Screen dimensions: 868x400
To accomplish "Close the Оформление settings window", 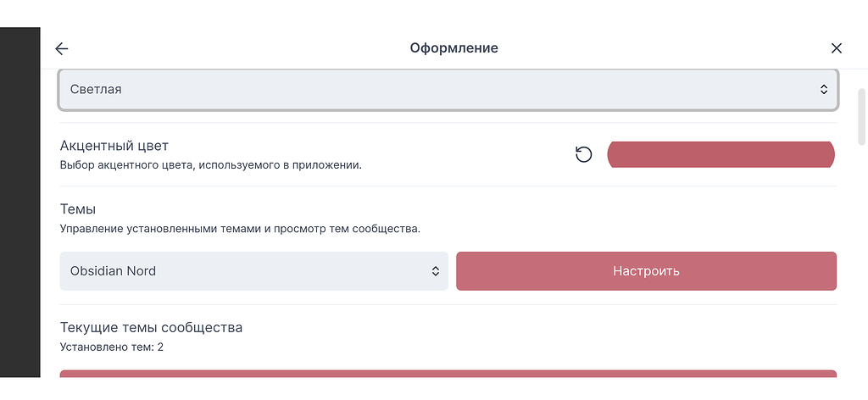I will coord(837,48).
